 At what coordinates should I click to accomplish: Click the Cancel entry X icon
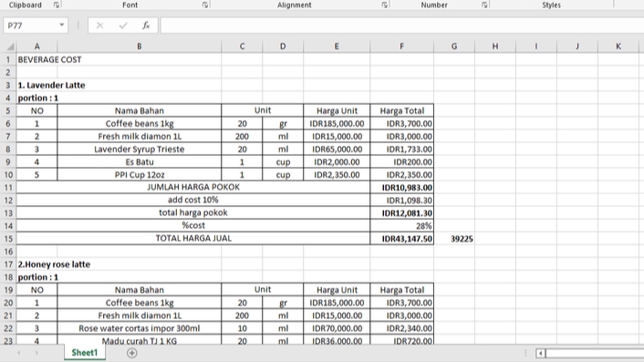pyautogui.click(x=99, y=26)
